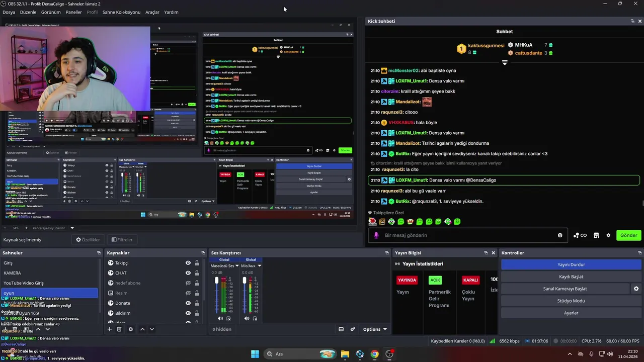Image resolution: width=644 pixels, height=362 pixels.
Task: Unlock the CHAT source
Action: tap(197, 273)
